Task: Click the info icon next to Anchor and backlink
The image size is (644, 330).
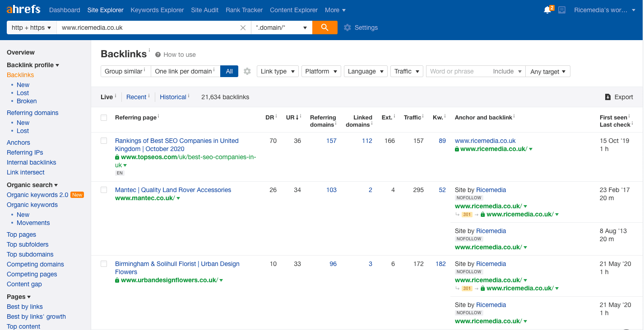Action: click(x=514, y=116)
